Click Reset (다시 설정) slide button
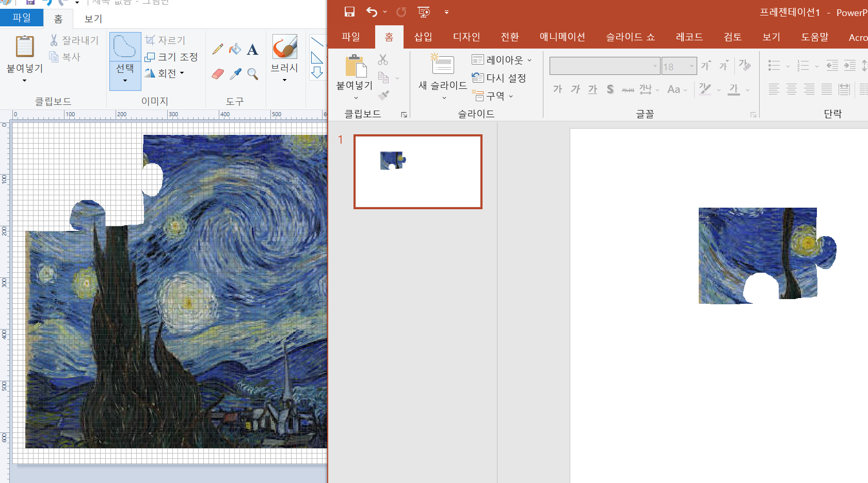 coord(499,77)
